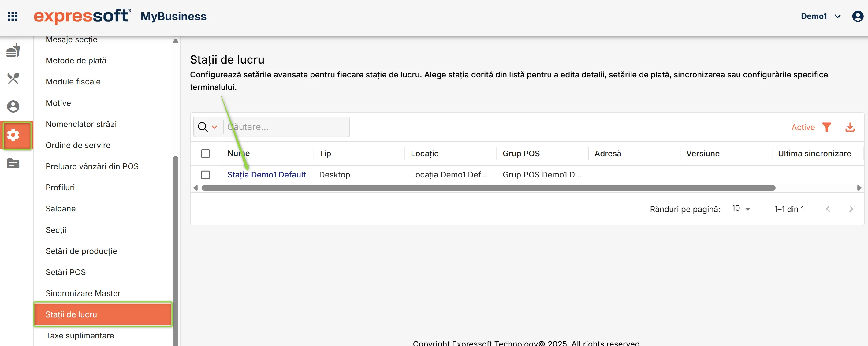The width and height of the screenshot is (868, 346).
Task: Download the table with export icon
Action: coord(850,127)
